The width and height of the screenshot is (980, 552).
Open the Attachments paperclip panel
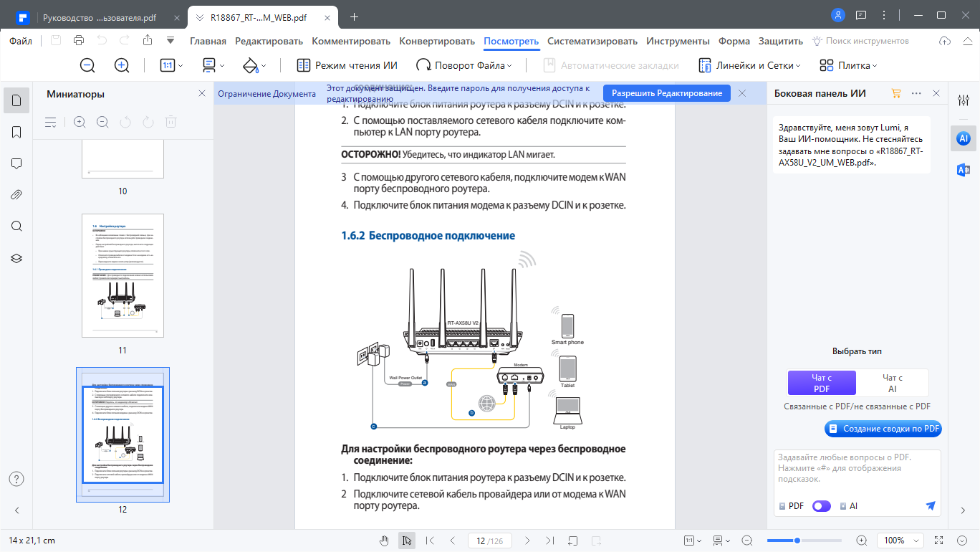tap(16, 195)
